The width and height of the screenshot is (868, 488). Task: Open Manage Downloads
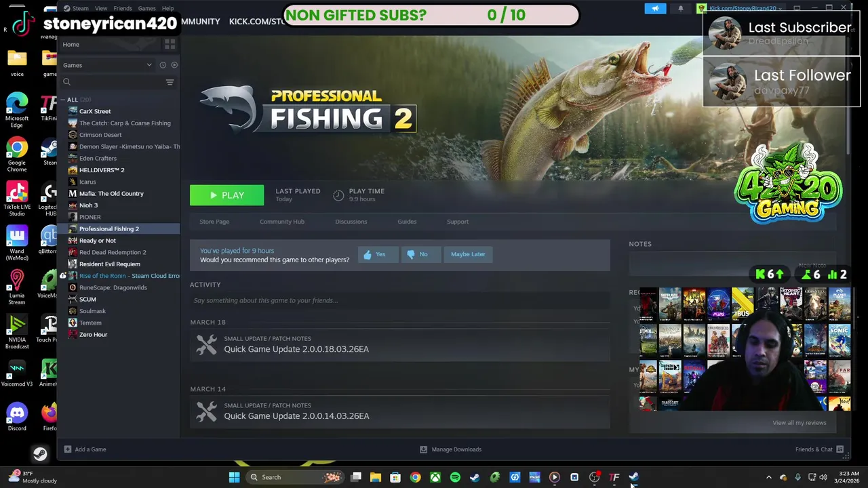450,449
